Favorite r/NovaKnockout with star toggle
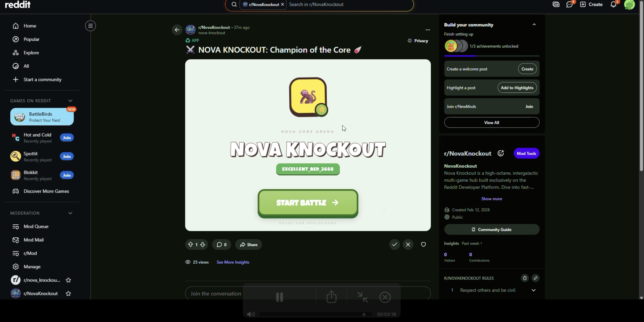Image resolution: width=644 pixels, height=322 pixels. (68, 294)
